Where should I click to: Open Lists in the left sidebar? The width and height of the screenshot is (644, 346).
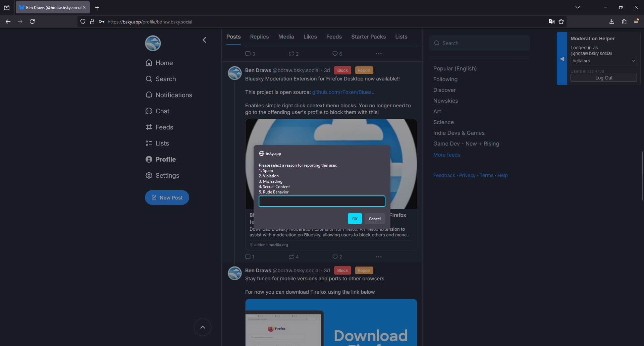157,143
